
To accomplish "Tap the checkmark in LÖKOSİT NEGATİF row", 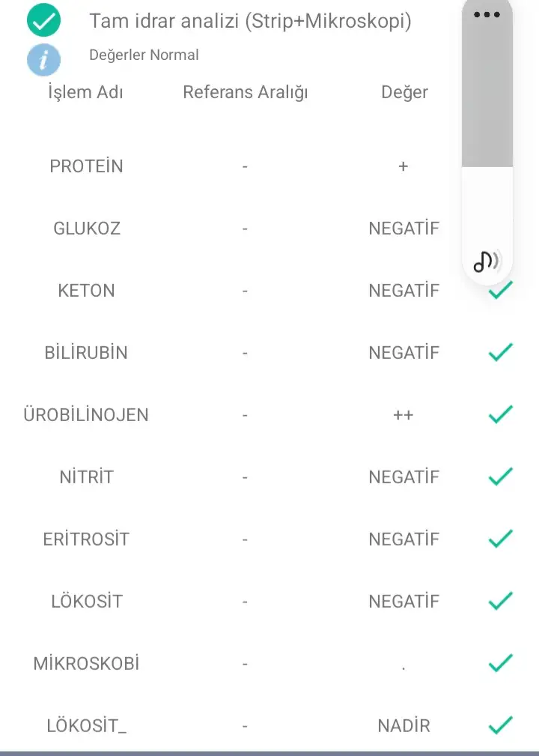I will click(x=501, y=601).
